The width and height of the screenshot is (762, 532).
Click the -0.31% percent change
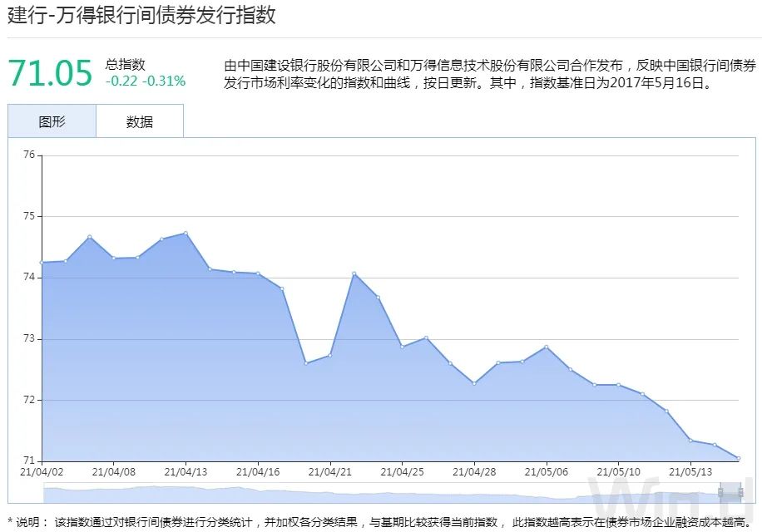coord(164,81)
